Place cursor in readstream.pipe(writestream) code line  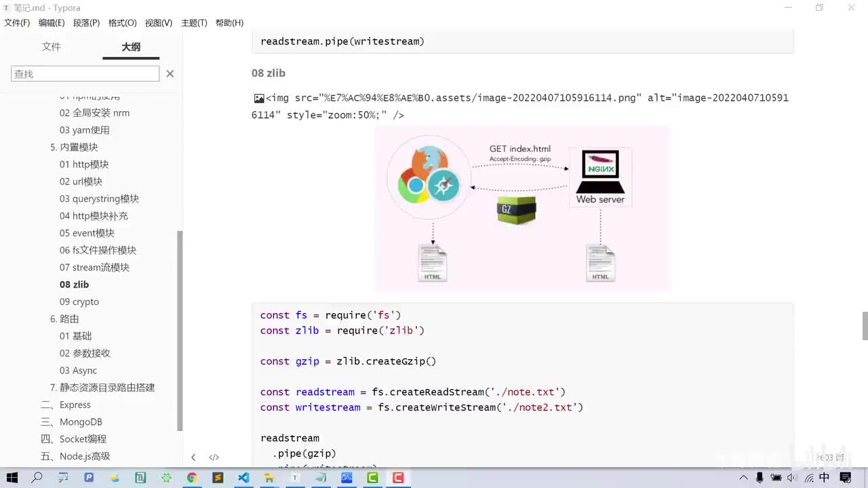[342, 41]
